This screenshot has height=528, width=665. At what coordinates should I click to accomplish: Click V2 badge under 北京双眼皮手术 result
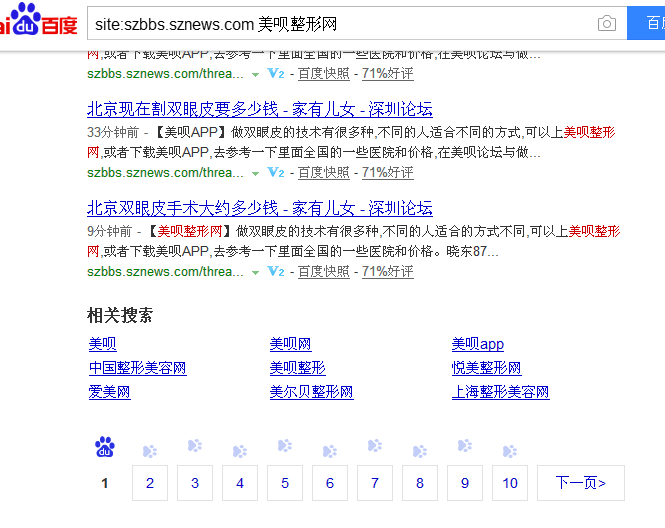276,271
